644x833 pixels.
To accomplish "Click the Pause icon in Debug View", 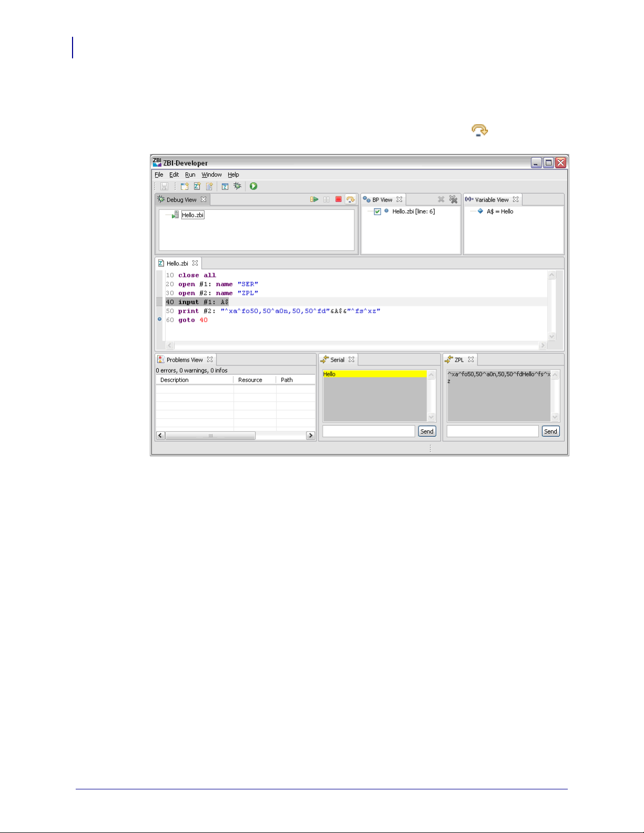I will pos(326,199).
